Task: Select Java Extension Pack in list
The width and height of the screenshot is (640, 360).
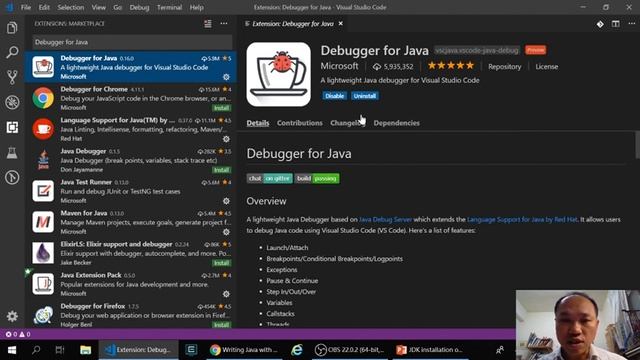Action: pos(131,284)
